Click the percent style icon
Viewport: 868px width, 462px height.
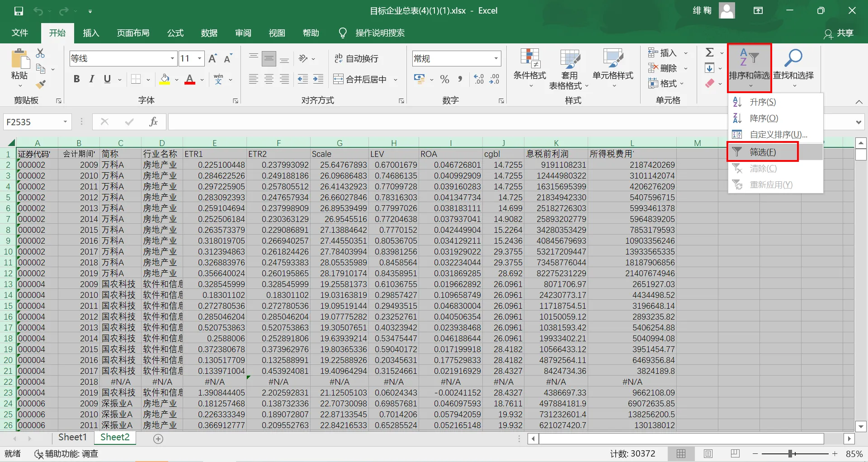444,80
